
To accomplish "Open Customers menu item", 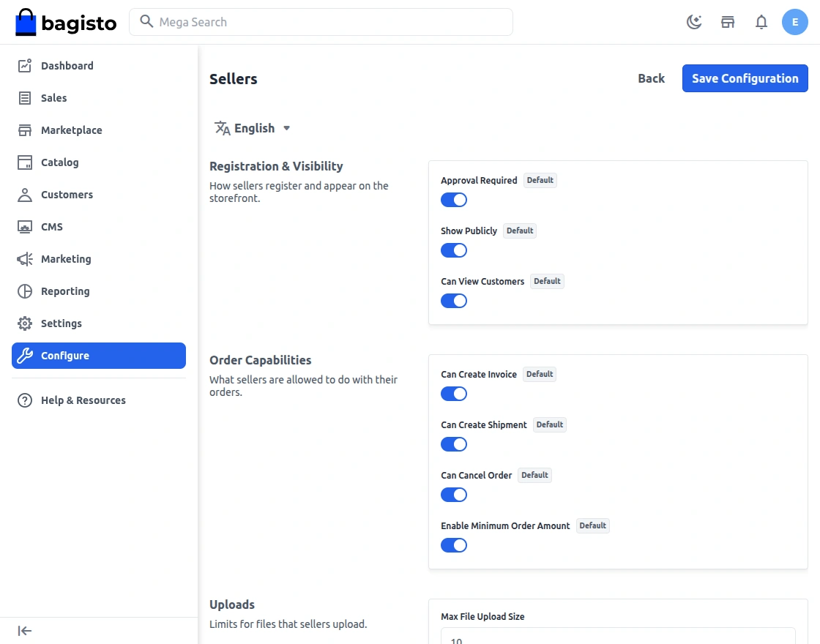I will tap(99, 195).
